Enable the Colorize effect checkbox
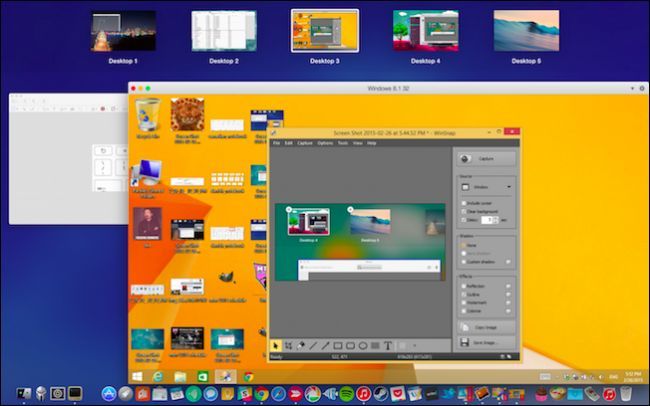 464,311
